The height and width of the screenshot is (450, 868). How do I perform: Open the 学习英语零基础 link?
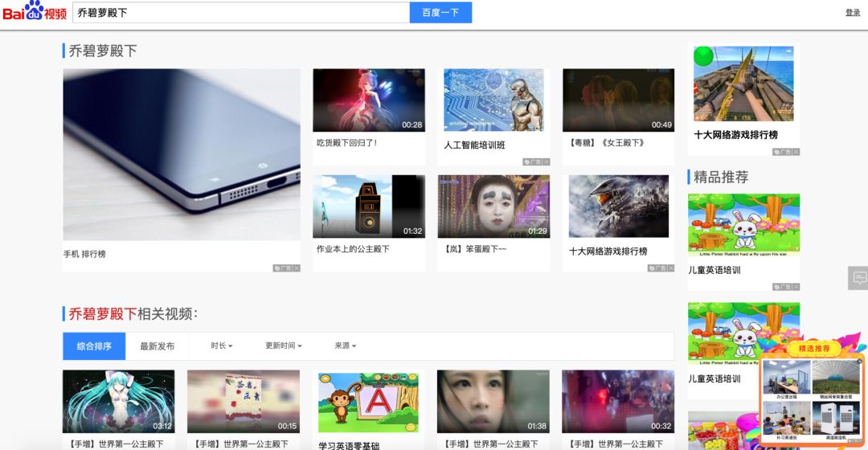pos(349,445)
